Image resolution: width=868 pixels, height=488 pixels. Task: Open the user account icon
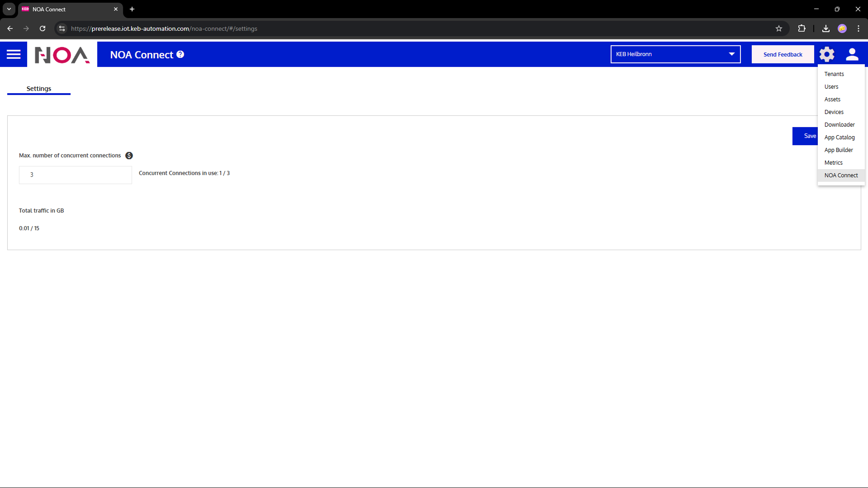pos(852,54)
